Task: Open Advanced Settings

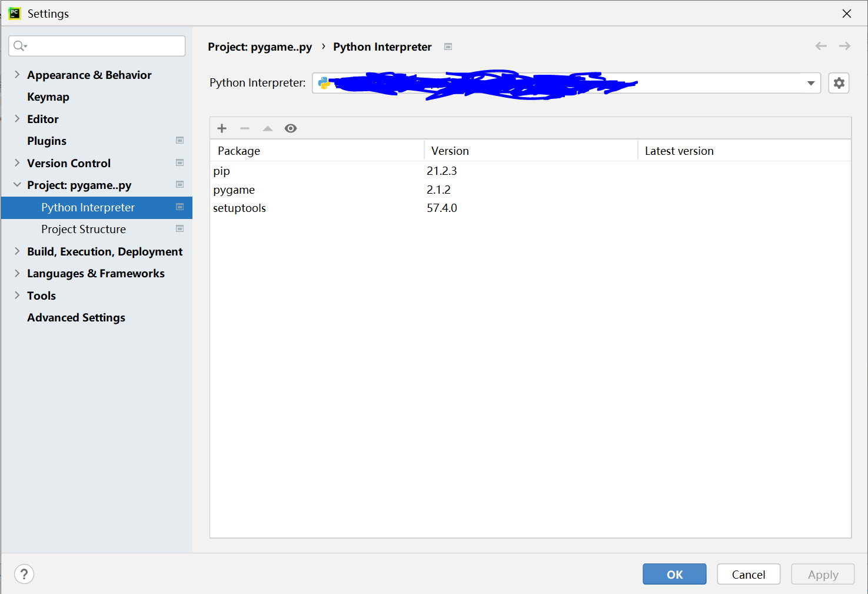Action: (76, 317)
